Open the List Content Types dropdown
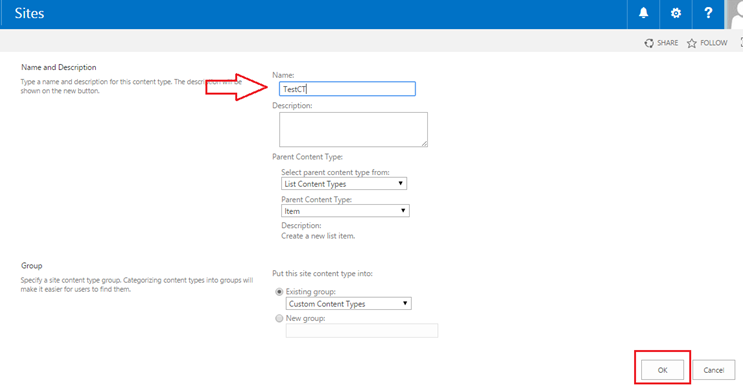The height and width of the screenshot is (387, 743). (x=344, y=184)
